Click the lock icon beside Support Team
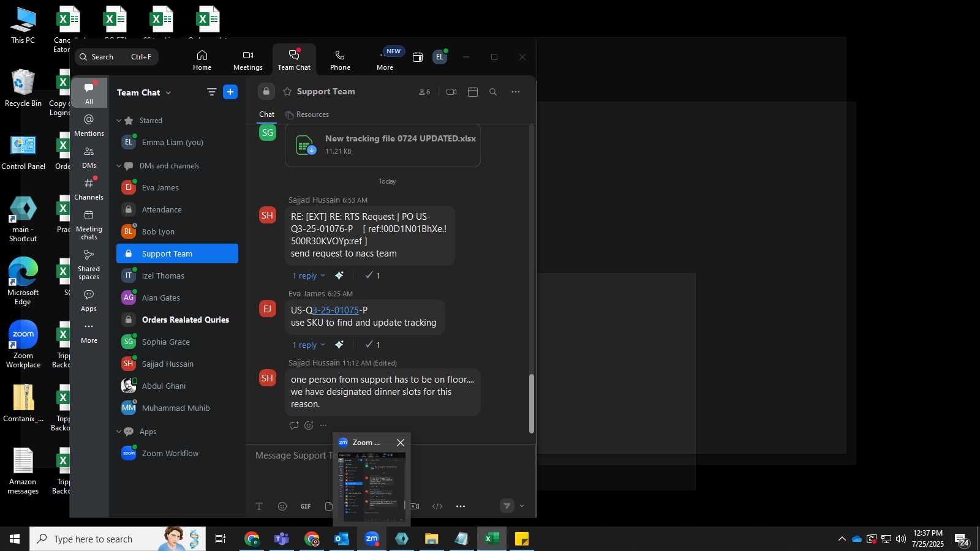The height and width of the screenshot is (551, 980). pos(266,91)
